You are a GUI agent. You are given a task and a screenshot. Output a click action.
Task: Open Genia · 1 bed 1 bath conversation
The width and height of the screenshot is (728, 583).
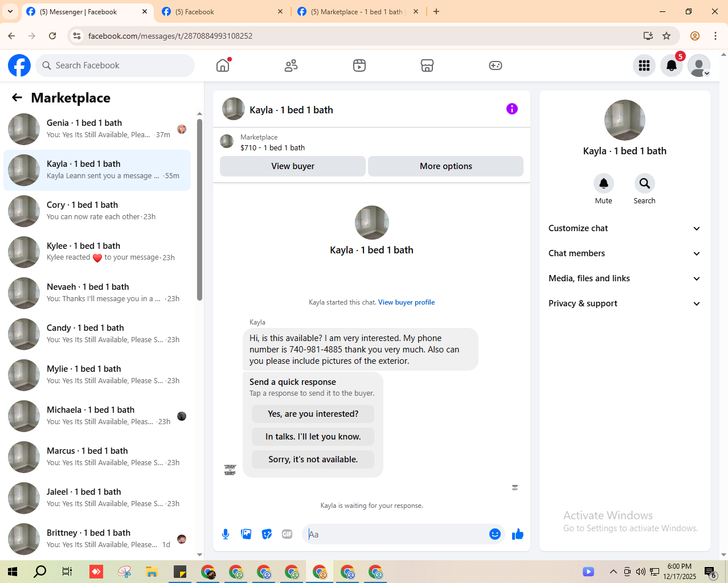tap(97, 129)
